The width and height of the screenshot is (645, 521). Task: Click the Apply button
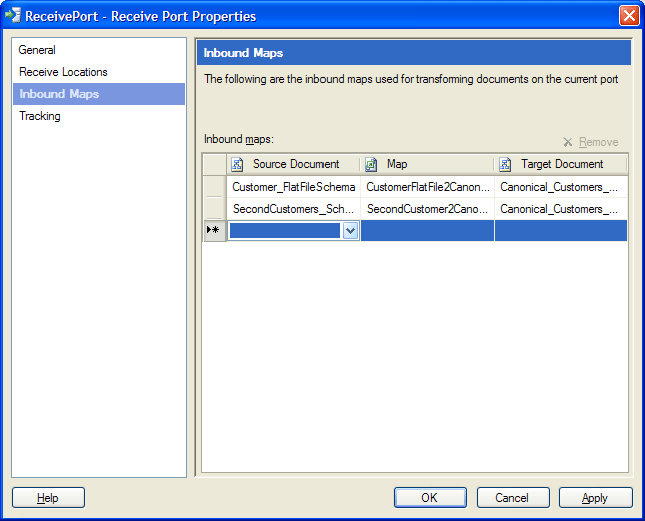pos(595,498)
